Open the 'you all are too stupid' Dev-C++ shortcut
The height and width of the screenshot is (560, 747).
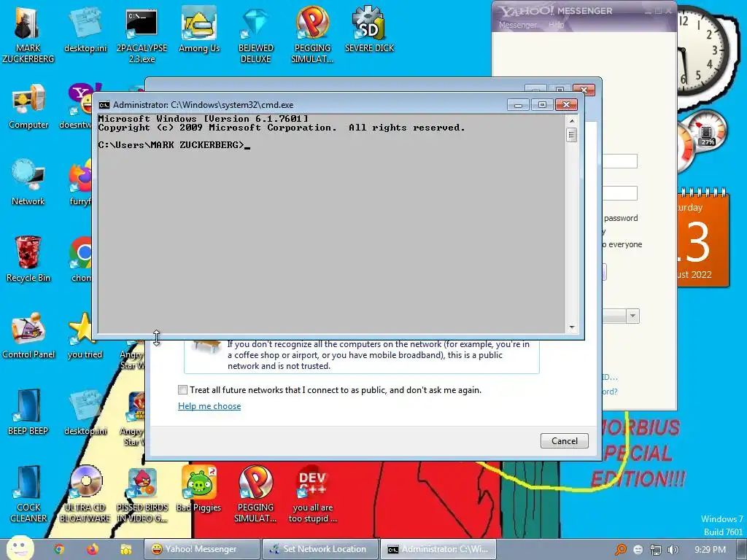(x=312, y=494)
